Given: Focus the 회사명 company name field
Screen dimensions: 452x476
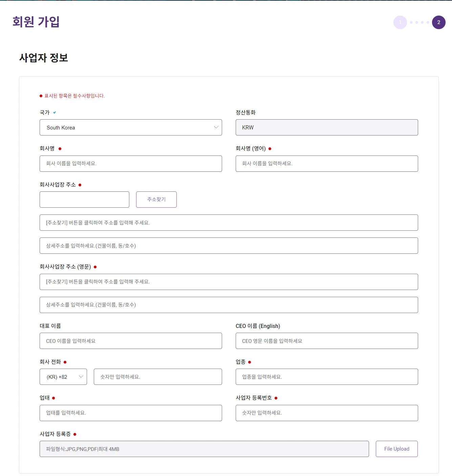Looking at the screenshot, I should [130, 164].
